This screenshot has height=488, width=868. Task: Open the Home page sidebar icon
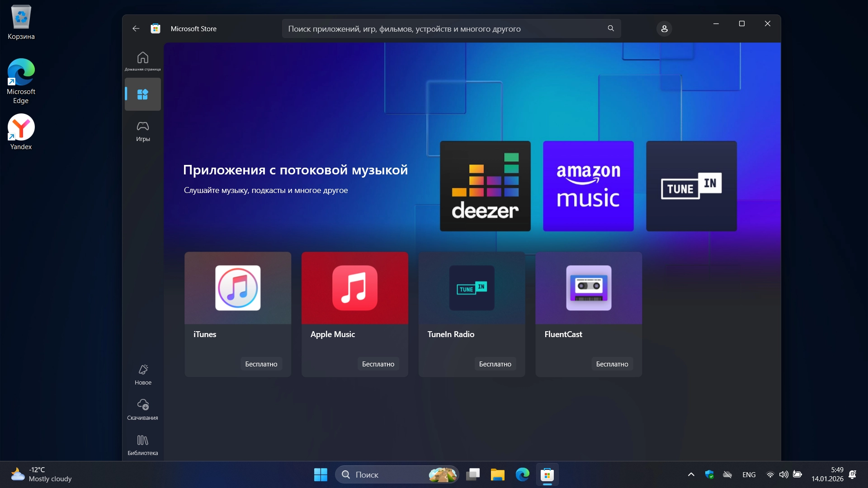pyautogui.click(x=143, y=61)
